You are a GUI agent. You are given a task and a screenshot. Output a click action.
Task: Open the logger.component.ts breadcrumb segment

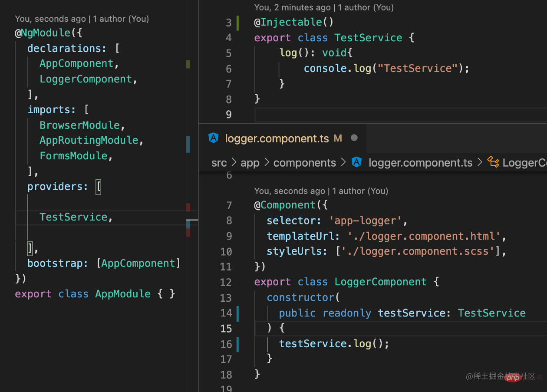point(420,163)
